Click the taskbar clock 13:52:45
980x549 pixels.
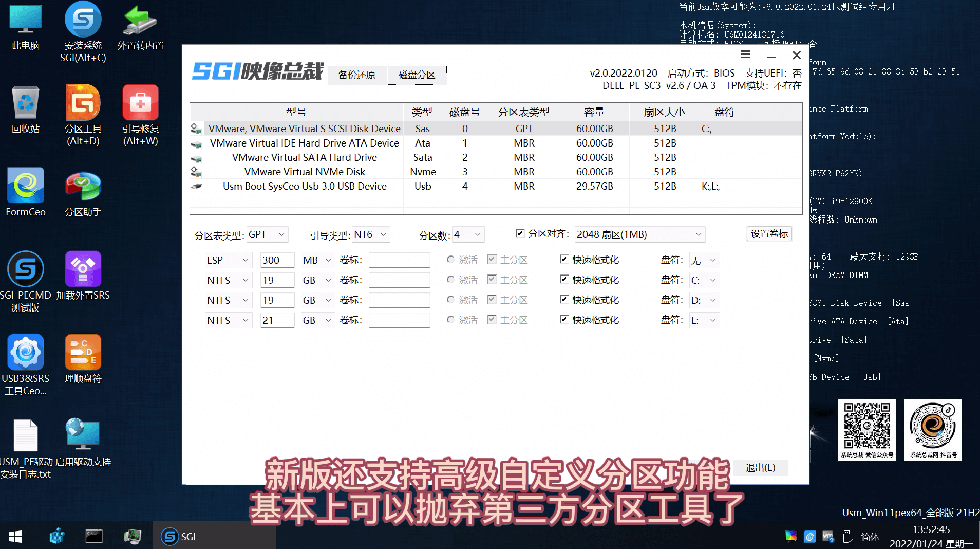click(931, 529)
